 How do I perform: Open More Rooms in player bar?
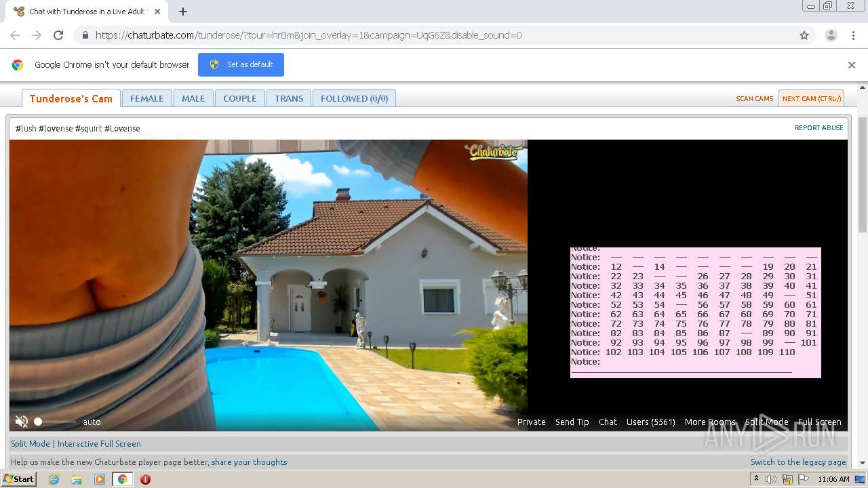pos(710,422)
